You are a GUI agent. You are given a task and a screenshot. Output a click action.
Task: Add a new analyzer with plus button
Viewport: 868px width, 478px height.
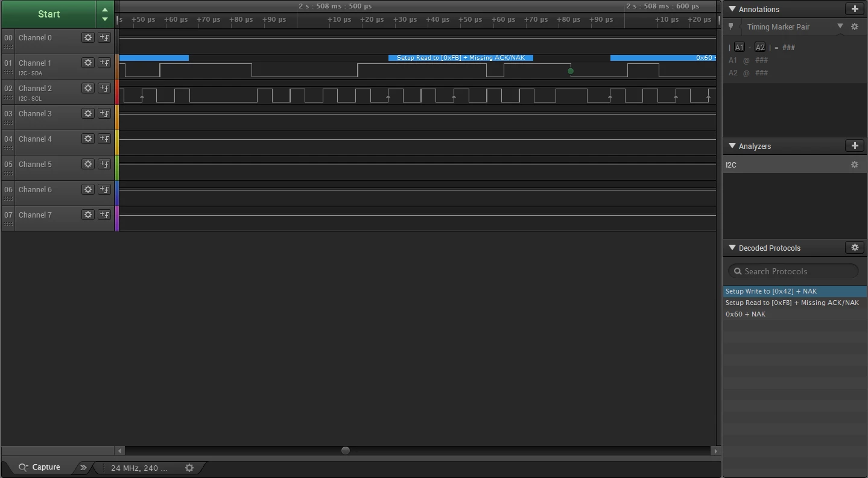pyautogui.click(x=855, y=146)
